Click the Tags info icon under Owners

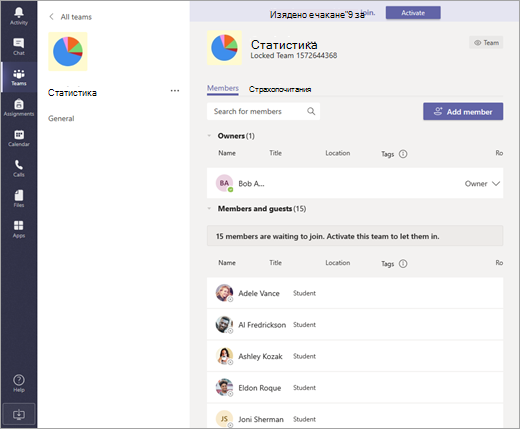tap(403, 154)
